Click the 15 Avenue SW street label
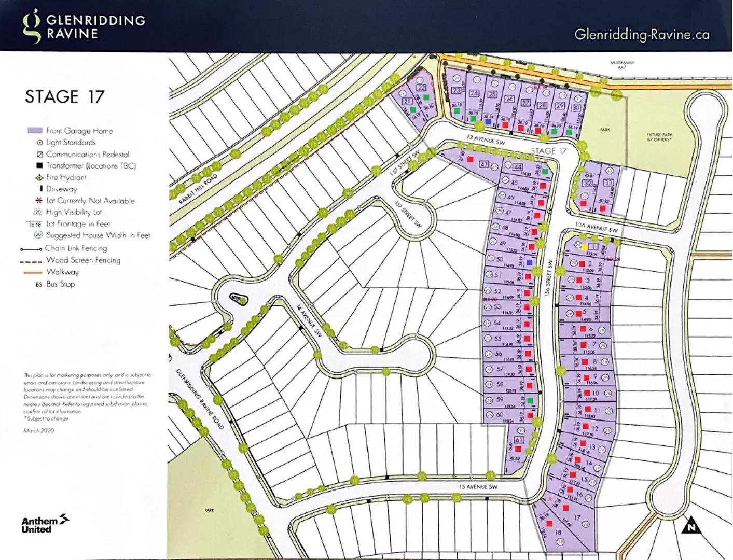The height and width of the screenshot is (560, 733). click(478, 487)
